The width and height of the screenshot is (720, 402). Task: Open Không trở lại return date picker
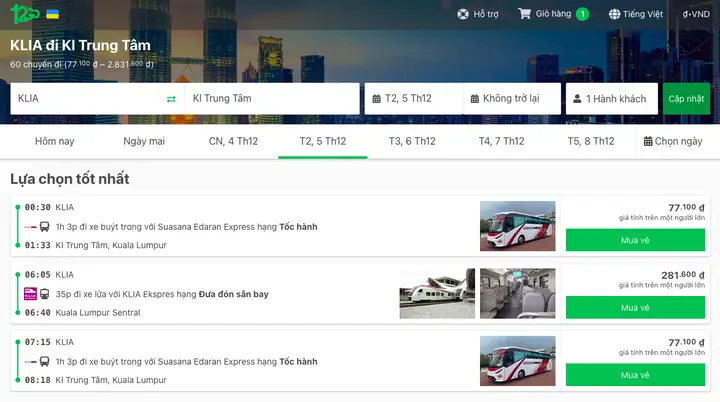point(512,99)
